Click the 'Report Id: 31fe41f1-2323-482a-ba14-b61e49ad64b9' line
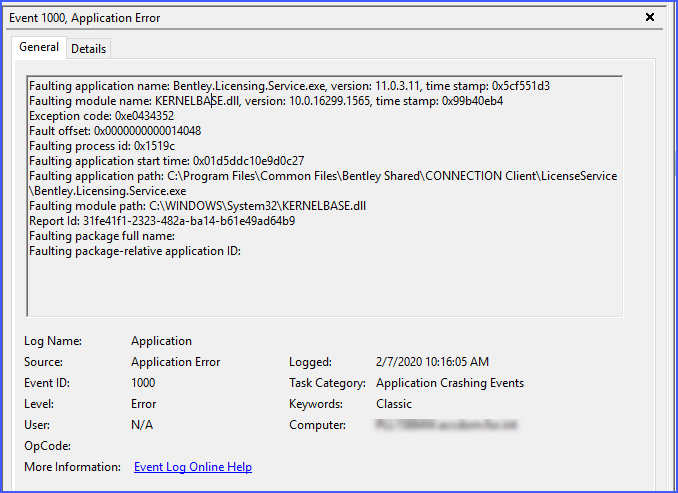678x493 pixels. point(162,221)
